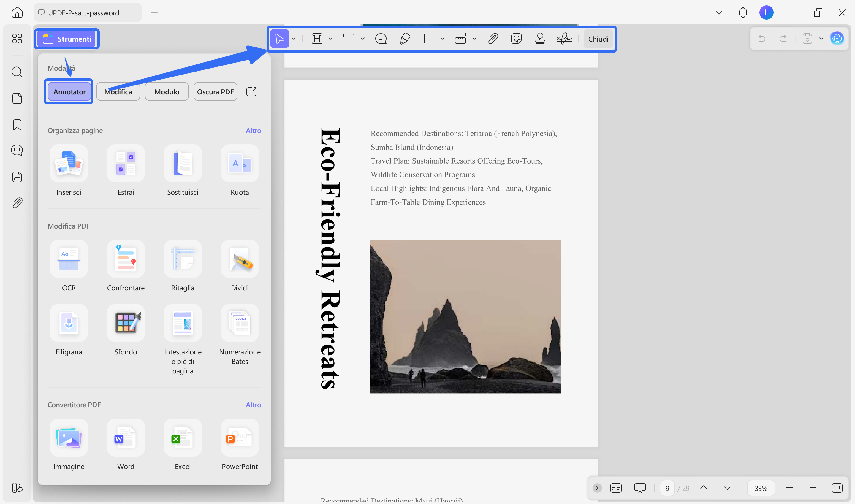Expand the save options dropdown arrow

821,39
